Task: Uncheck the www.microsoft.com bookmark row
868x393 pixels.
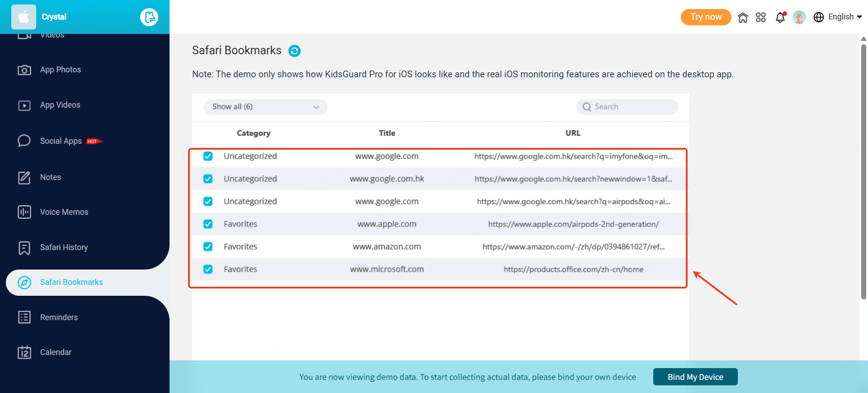Action: pos(208,269)
